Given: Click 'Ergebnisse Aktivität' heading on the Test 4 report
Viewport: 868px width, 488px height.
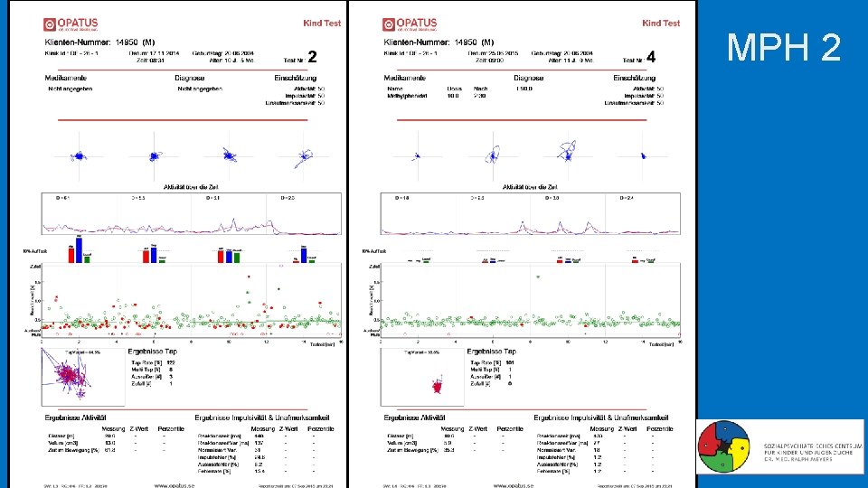Looking at the screenshot, I should pos(414,418).
